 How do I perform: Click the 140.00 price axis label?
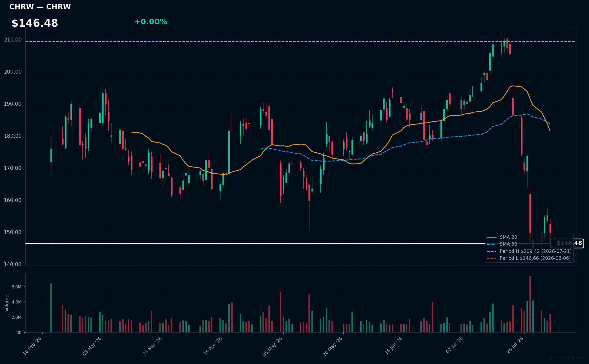(13, 264)
